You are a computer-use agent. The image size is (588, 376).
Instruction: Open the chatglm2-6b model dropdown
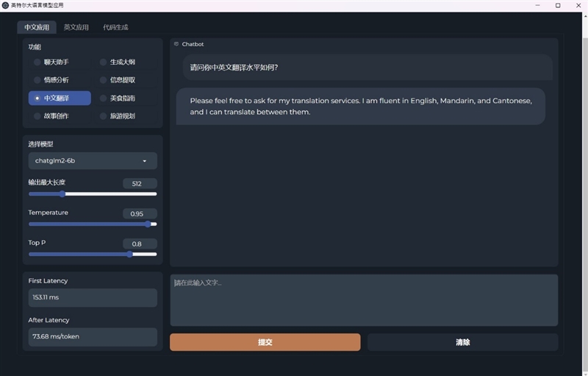93,160
